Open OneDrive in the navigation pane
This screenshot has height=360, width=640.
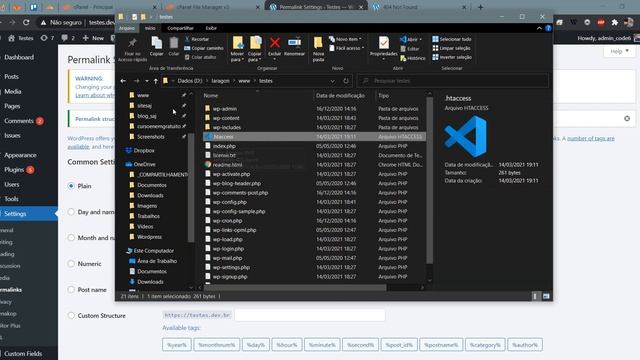pyautogui.click(x=144, y=164)
